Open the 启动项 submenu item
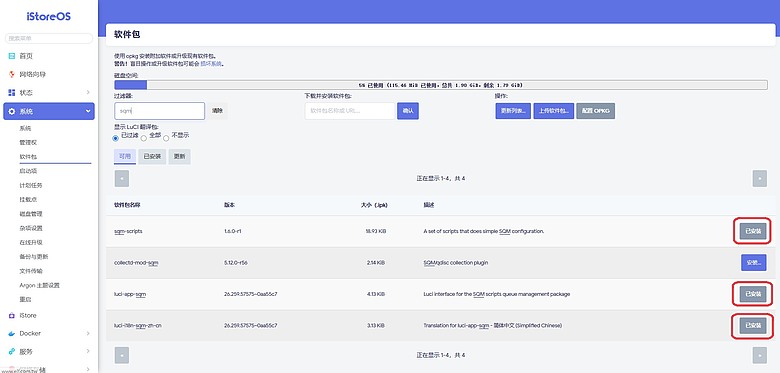780x373 pixels. tap(28, 171)
